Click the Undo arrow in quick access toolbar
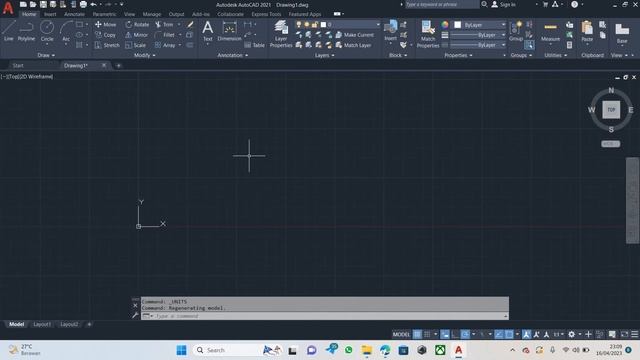This screenshot has height=360, width=640. [93, 4]
